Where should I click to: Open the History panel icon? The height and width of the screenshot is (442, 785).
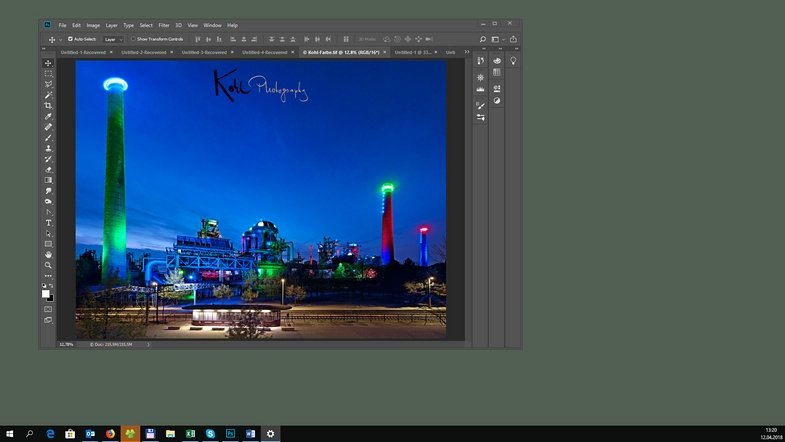coord(481,61)
